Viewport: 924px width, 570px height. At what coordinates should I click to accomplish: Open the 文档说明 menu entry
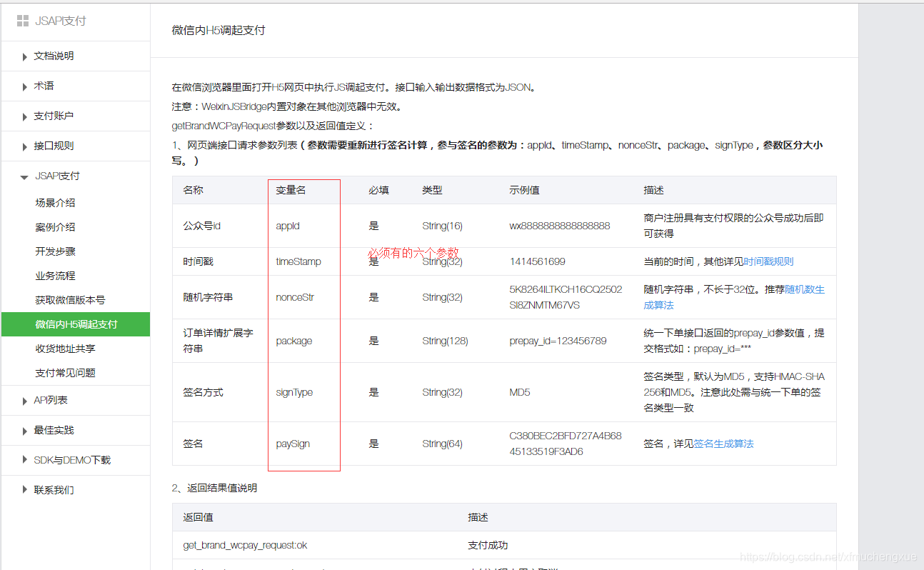pos(54,56)
